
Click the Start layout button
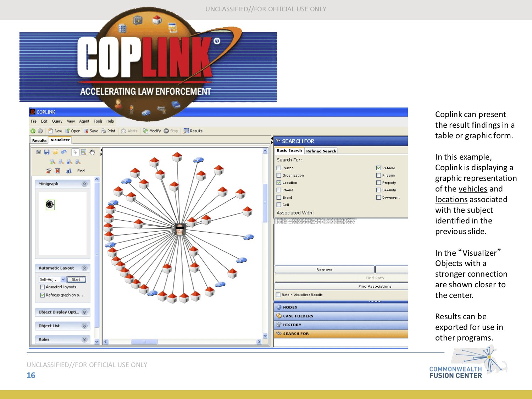(x=76, y=279)
